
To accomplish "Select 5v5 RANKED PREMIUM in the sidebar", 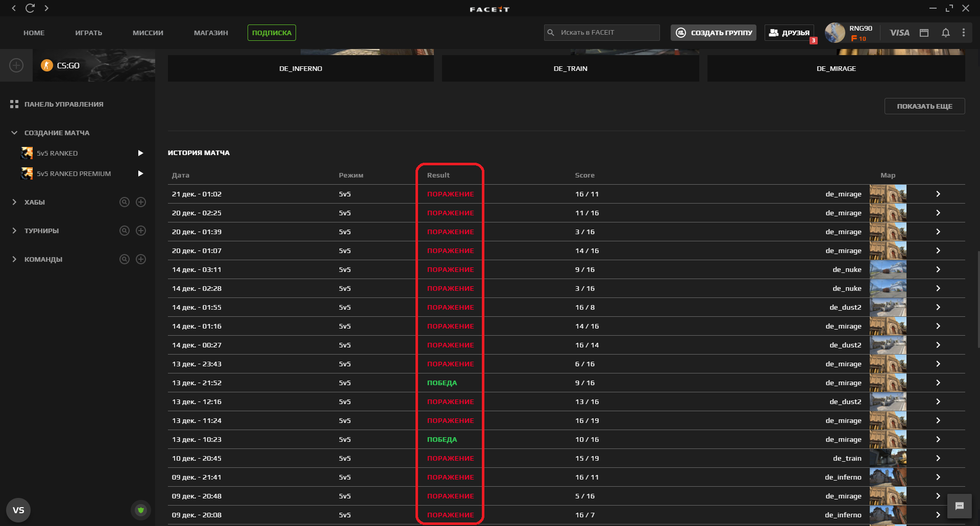I will [x=74, y=173].
